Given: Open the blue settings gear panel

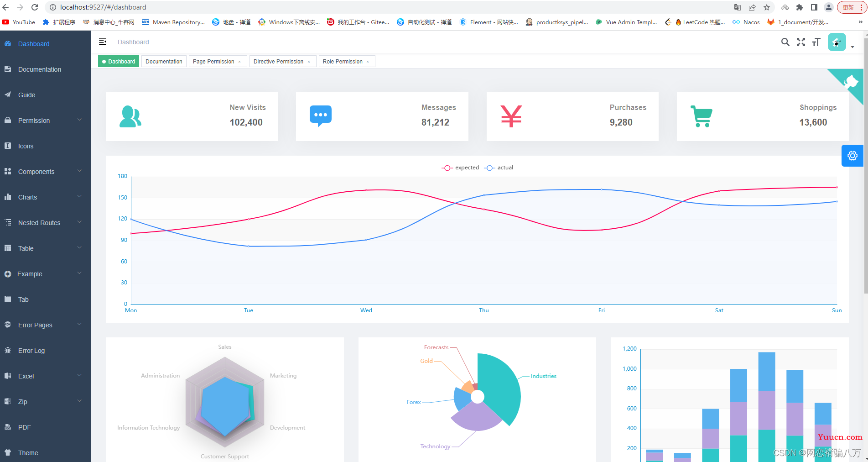Looking at the screenshot, I should click(x=852, y=156).
